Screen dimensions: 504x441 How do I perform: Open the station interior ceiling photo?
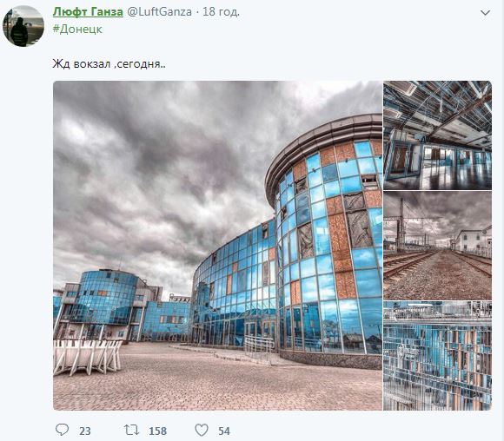pos(437,135)
